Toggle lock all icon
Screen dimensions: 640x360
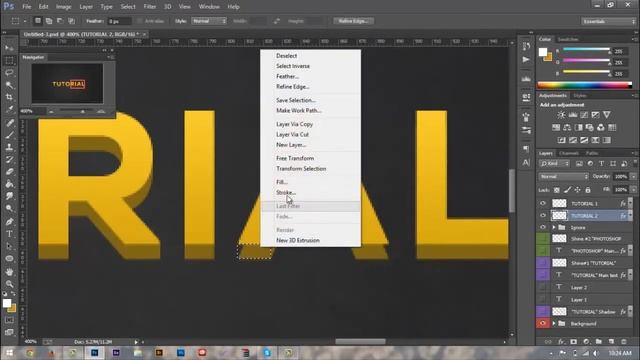588,190
